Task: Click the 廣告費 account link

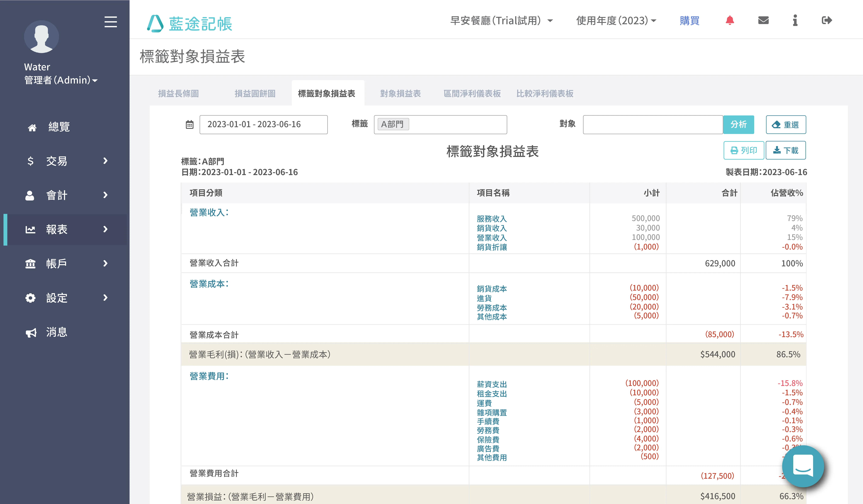Action: pos(488,449)
